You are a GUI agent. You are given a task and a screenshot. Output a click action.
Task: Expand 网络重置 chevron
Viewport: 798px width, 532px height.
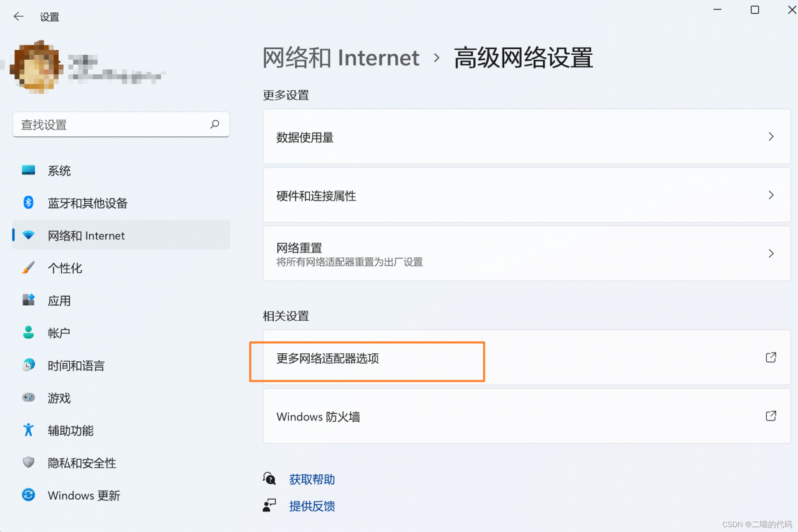click(771, 254)
